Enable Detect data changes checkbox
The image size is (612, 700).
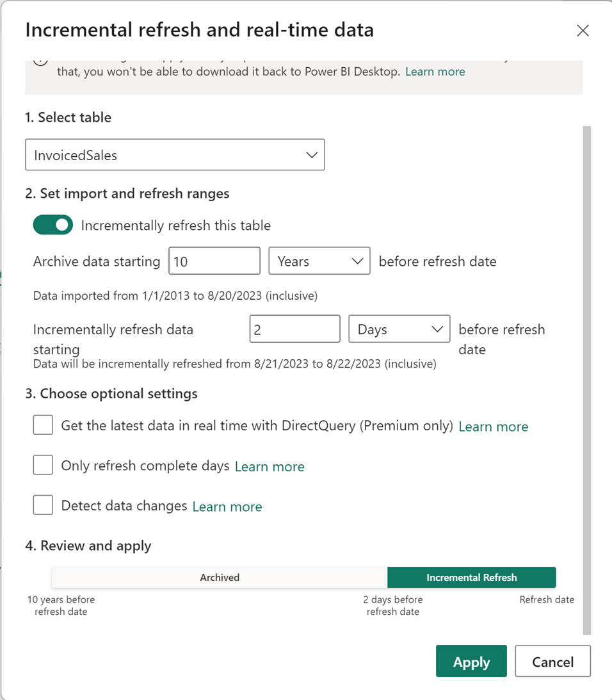[x=43, y=505]
